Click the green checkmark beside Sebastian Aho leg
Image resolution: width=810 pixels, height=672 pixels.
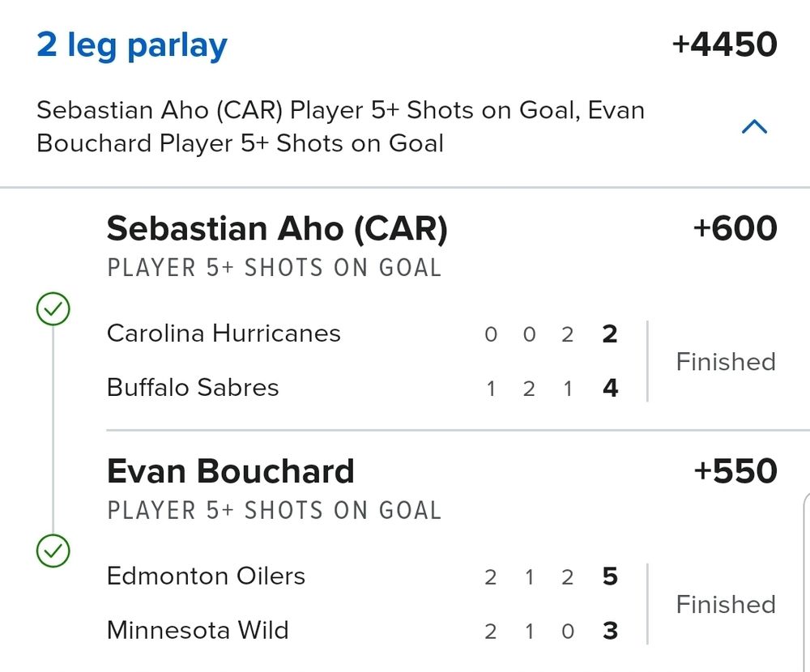tap(53, 308)
